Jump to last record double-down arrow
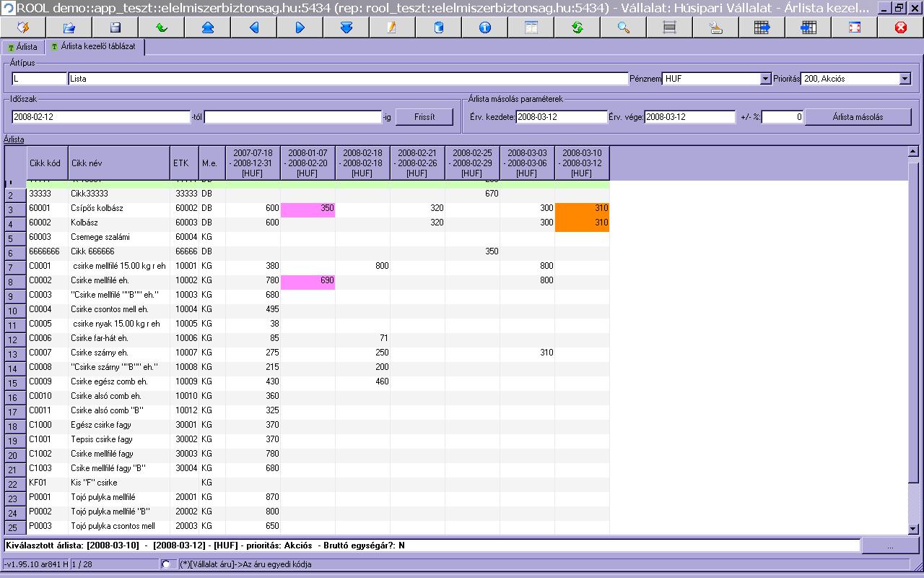Viewport: 924px width, 578px height. coord(346,27)
